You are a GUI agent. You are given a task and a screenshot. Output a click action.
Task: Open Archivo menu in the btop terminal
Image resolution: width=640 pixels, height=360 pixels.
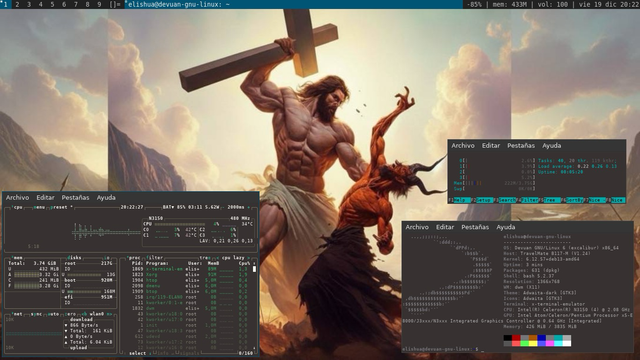17,198
